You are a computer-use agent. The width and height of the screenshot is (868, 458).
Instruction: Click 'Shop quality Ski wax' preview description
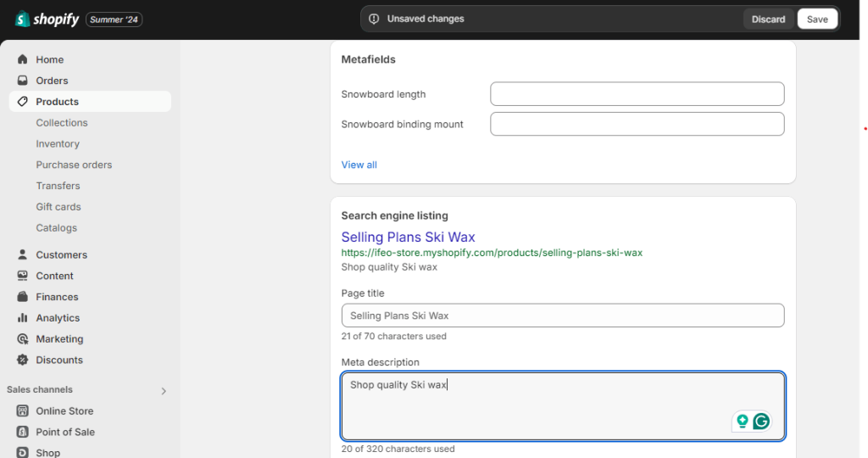(389, 267)
